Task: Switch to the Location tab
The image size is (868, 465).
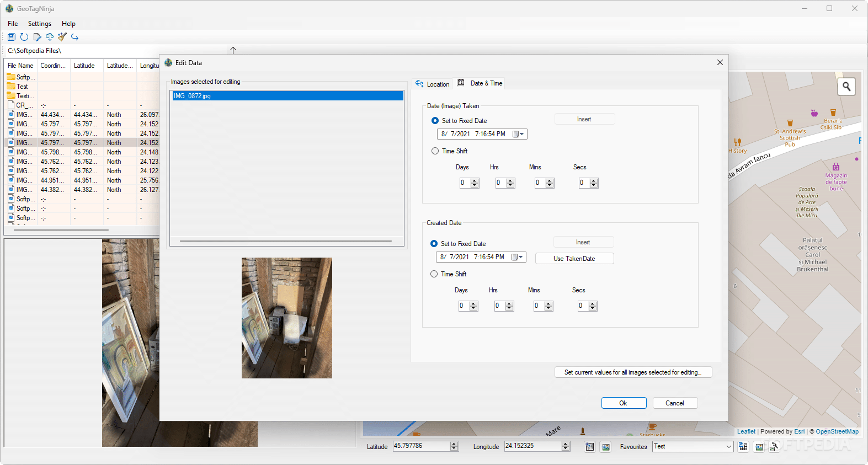Action: click(x=432, y=84)
